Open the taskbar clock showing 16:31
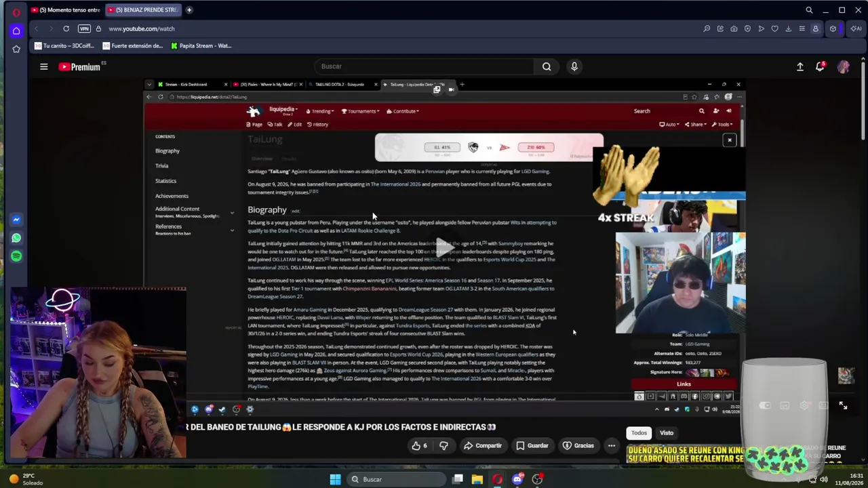This screenshot has width=868, height=488. click(x=850, y=479)
